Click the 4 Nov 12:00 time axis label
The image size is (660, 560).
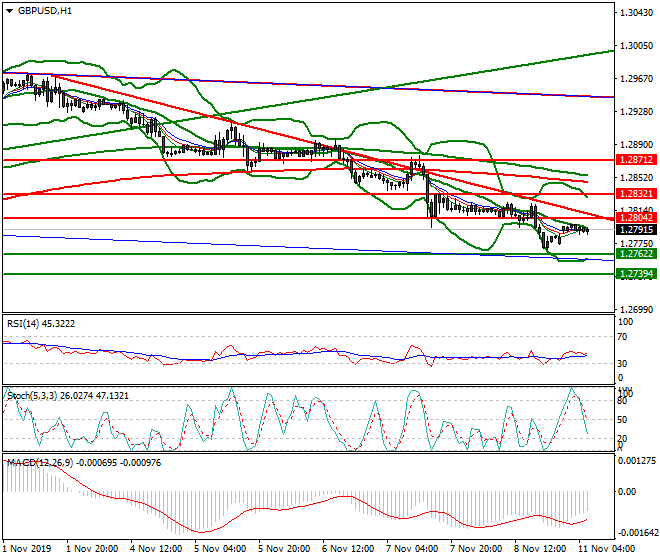pos(156,549)
